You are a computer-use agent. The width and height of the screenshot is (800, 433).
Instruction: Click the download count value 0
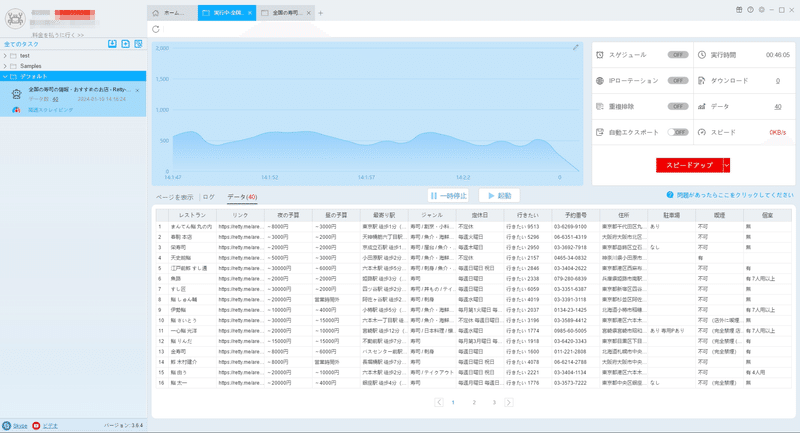778,81
